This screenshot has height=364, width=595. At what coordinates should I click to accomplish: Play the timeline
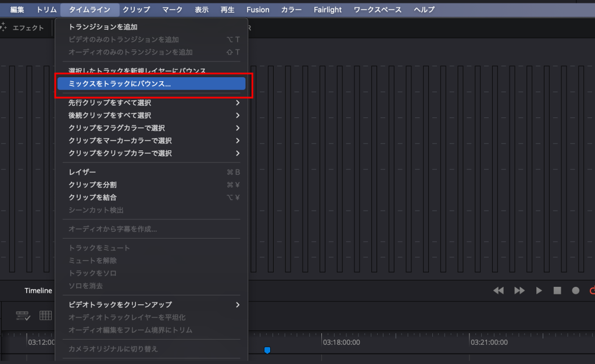[x=539, y=290]
